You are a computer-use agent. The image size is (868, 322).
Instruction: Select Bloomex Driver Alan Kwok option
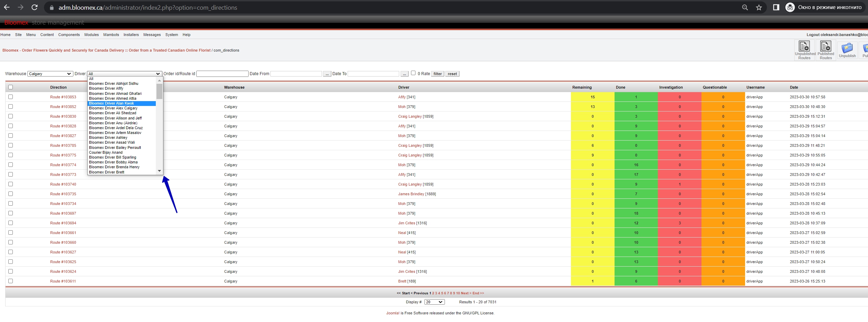coord(122,104)
